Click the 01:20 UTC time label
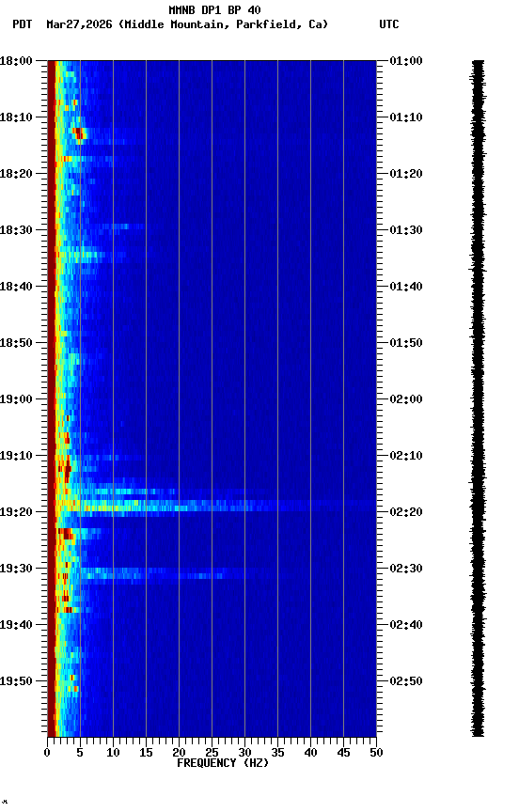 (x=406, y=174)
